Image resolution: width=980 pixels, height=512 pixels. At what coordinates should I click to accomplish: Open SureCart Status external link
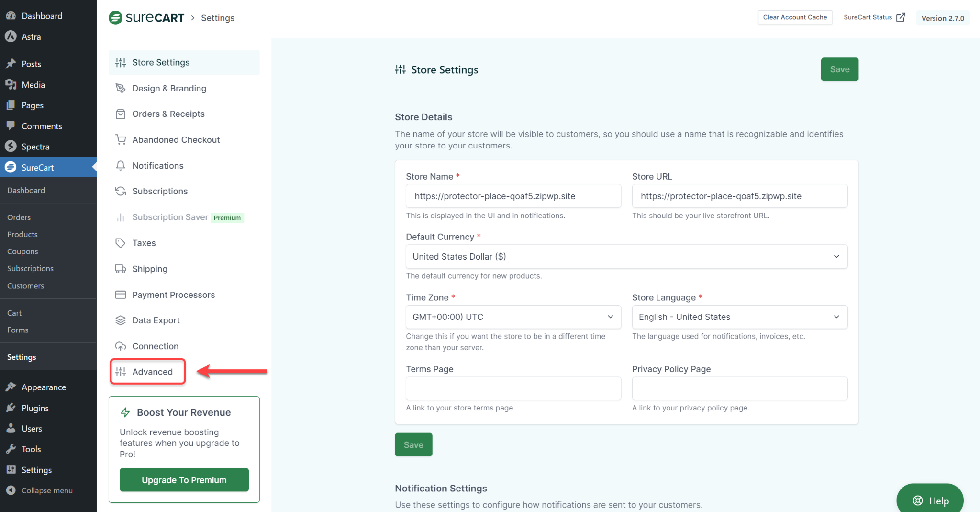pos(873,17)
